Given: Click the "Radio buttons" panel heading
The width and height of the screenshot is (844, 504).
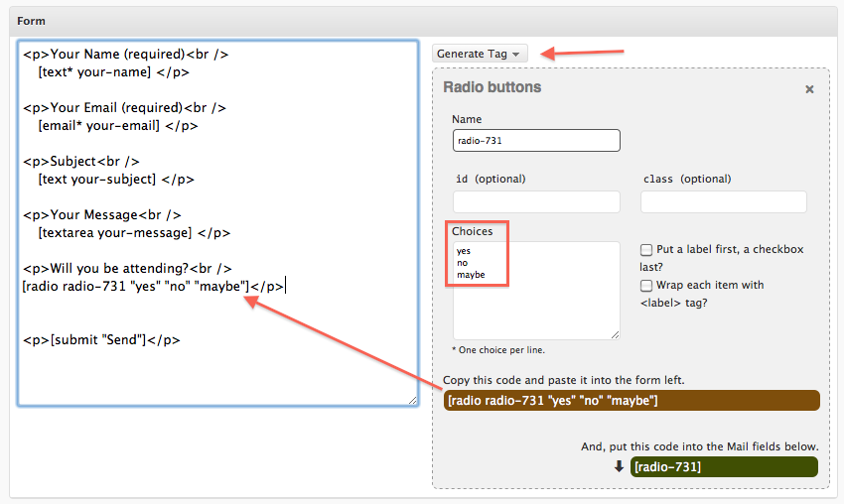Looking at the screenshot, I should pyautogui.click(x=492, y=87).
